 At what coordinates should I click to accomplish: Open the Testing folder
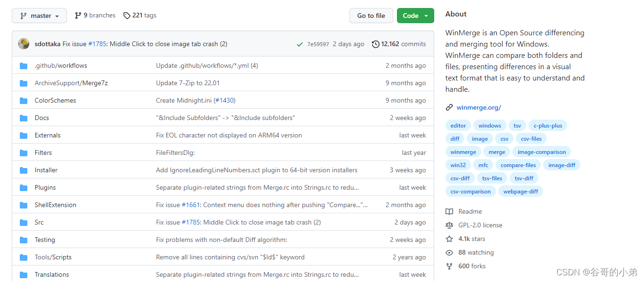tap(45, 240)
